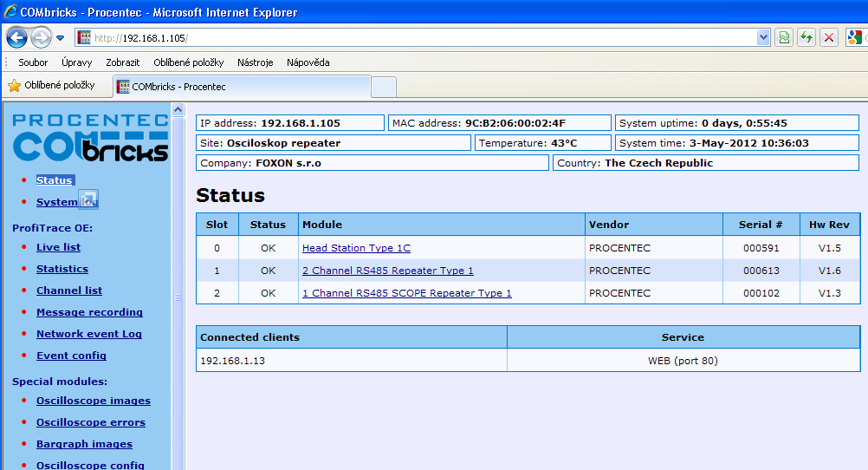Click serial number 000102
Image resolution: width=868 pixels, height=470 pixels.
761,292
